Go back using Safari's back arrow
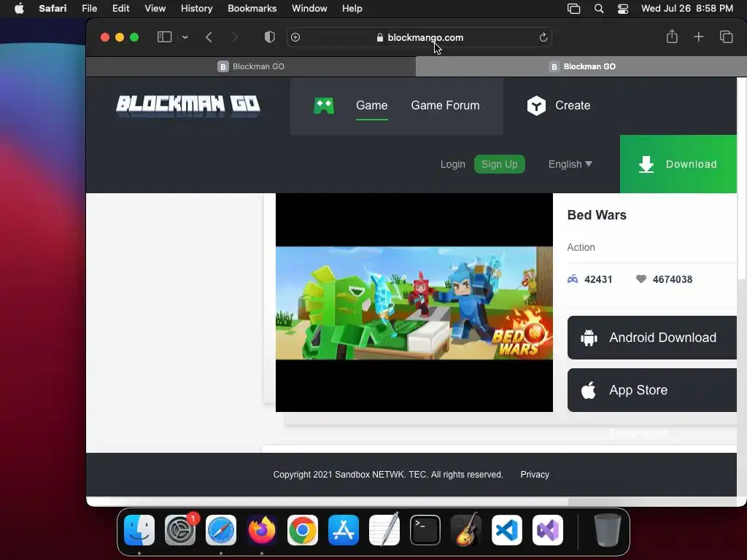Screen dimensions: 747x560 209,37
